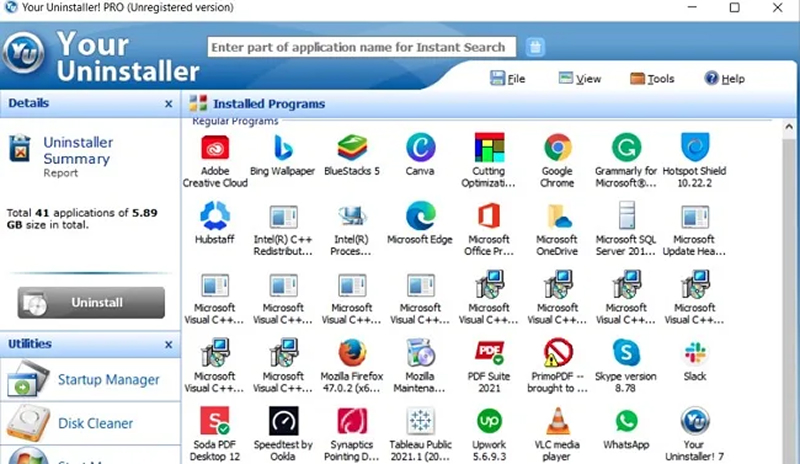Click the Instant Search field
Screen dimensions: 800x464
pos(362,47)
